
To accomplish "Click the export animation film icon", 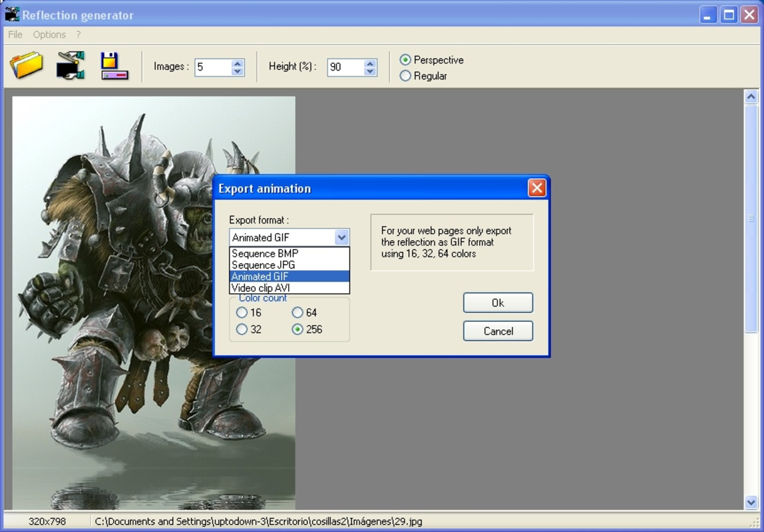I will pos(71,65).
